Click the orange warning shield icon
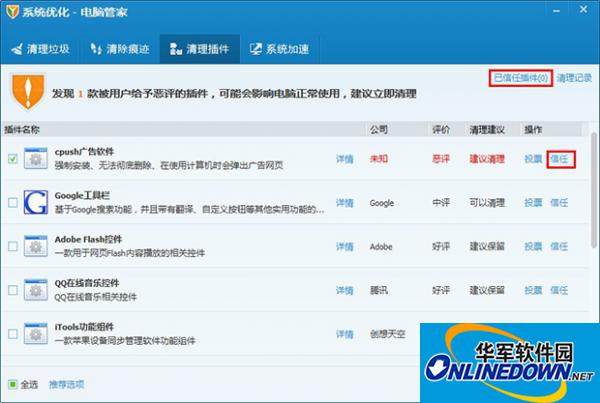 coord(28,91)
